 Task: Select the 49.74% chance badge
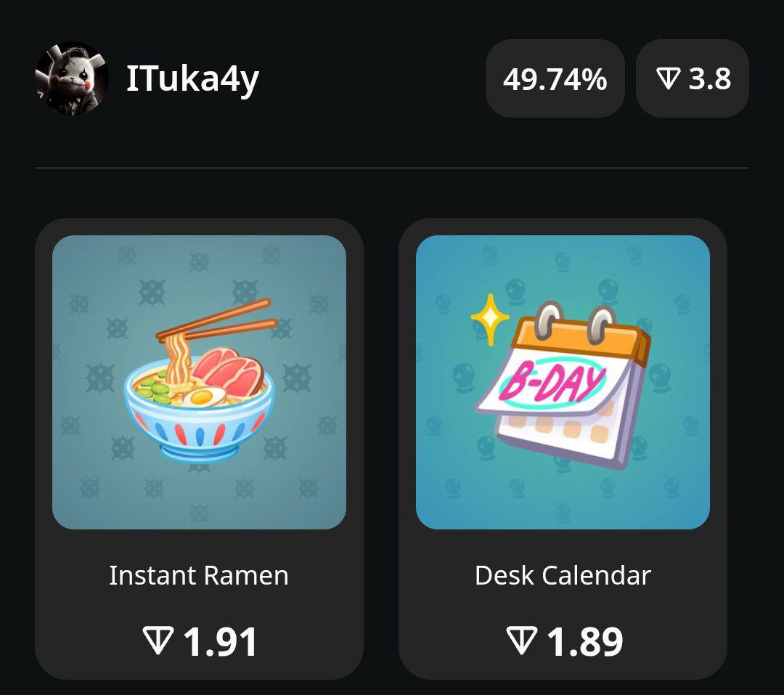[x=555, y=78]
